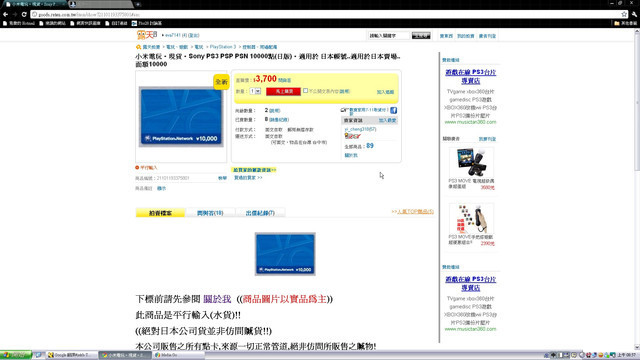
Task: Open the PS3 MOVE controller strap thumbnail
Action: (471, 218)
